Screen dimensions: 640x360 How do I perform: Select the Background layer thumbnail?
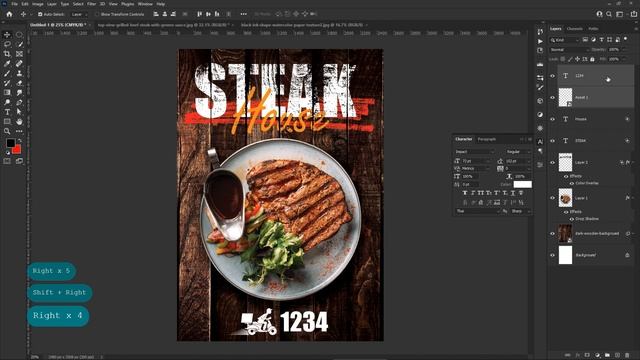coord(565,255)
